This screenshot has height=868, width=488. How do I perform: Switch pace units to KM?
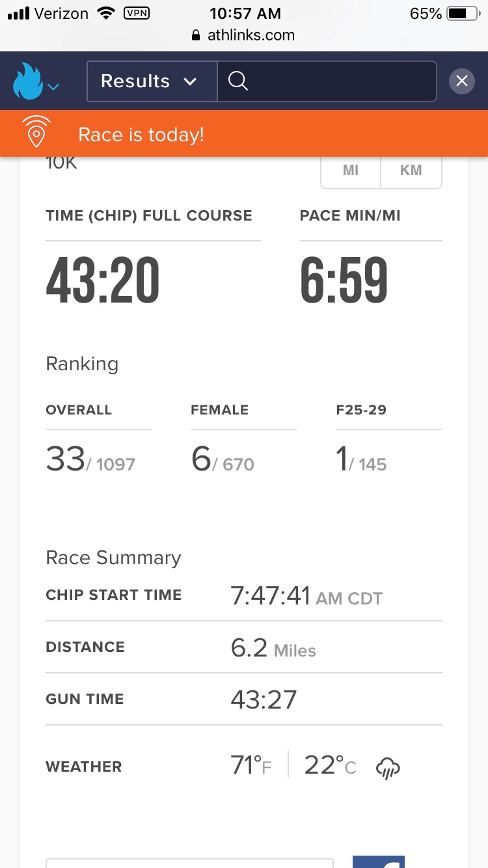click(x=411, y=170)
